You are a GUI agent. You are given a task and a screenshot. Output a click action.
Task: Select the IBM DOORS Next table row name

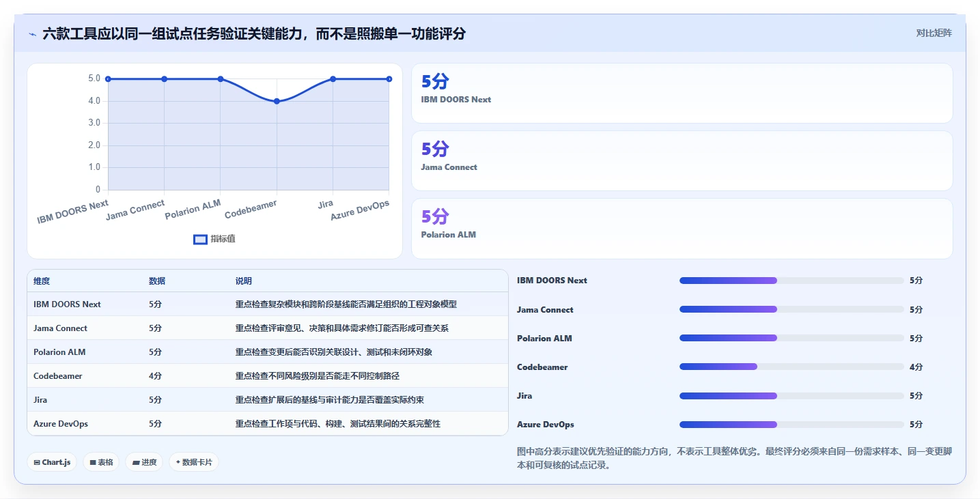pyautogui.click(x=67, y=304)
